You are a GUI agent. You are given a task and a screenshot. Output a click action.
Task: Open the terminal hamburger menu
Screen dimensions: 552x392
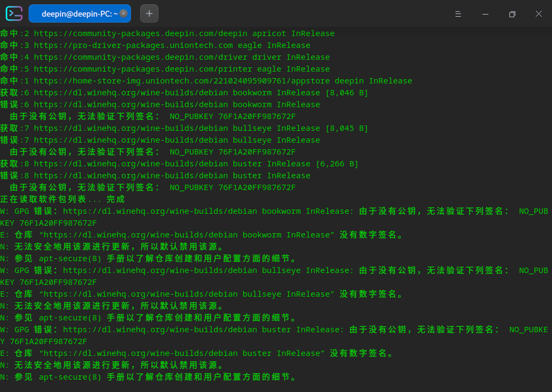[458, 13]
